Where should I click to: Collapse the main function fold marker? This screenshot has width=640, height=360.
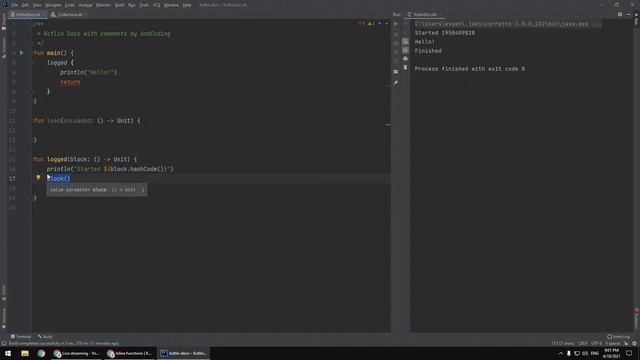33,53
